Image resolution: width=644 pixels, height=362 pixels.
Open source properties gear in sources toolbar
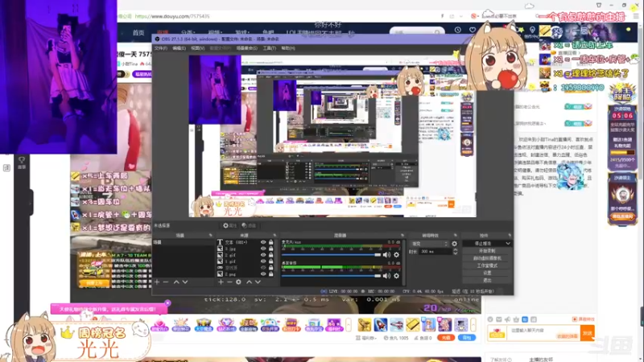[238, 282]
